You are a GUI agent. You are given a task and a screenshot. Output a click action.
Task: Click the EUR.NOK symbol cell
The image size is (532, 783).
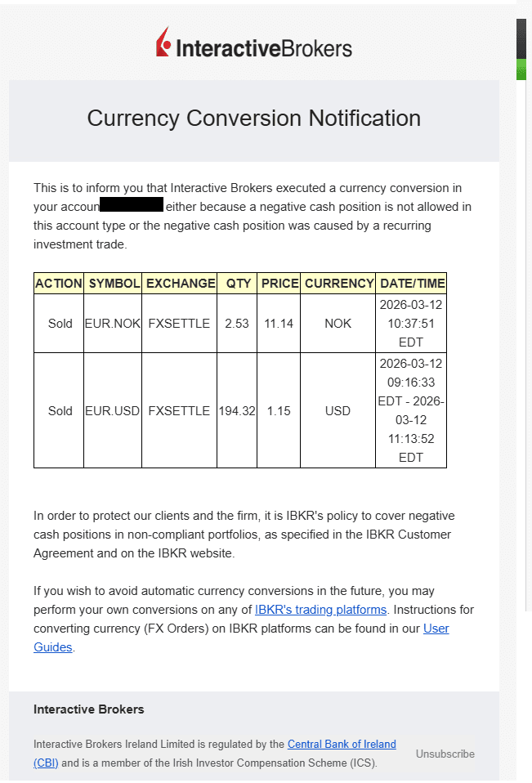click(113, 324)
